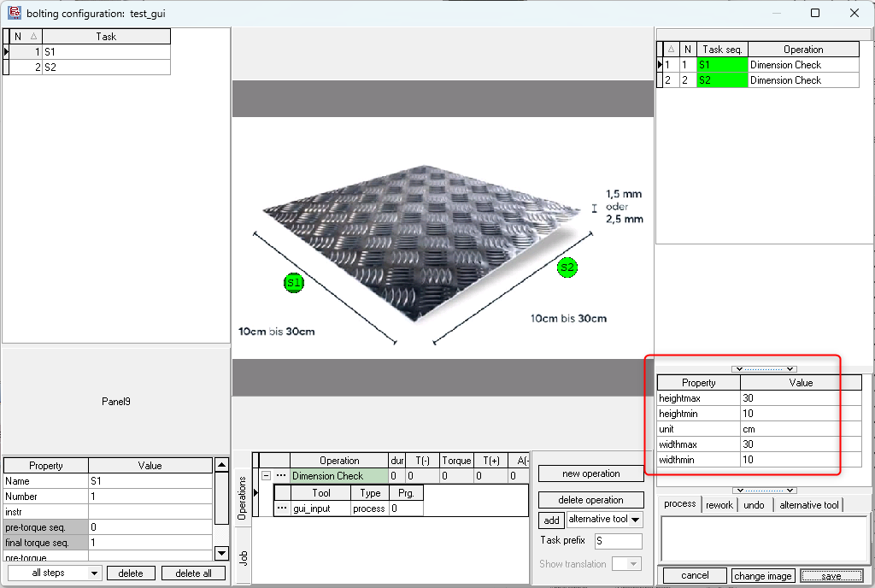Click the add button

[551, 520]
